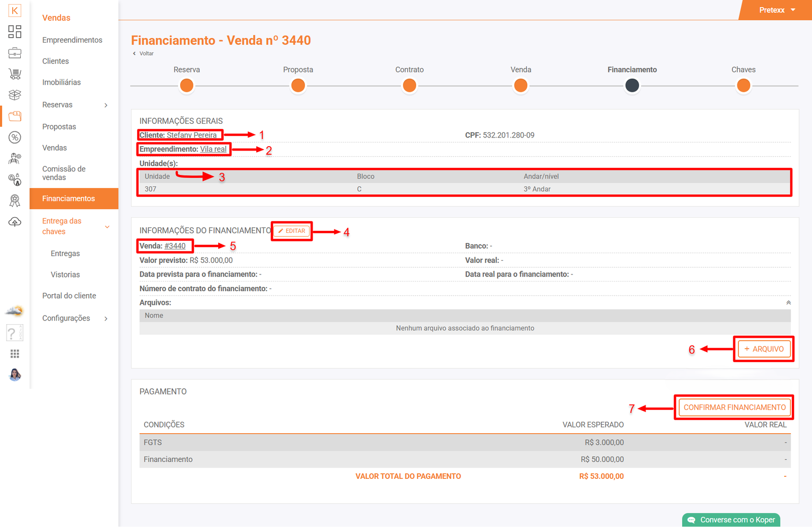
Task: Collapse the Arquivos section chevron
Action: pos(788,303)
